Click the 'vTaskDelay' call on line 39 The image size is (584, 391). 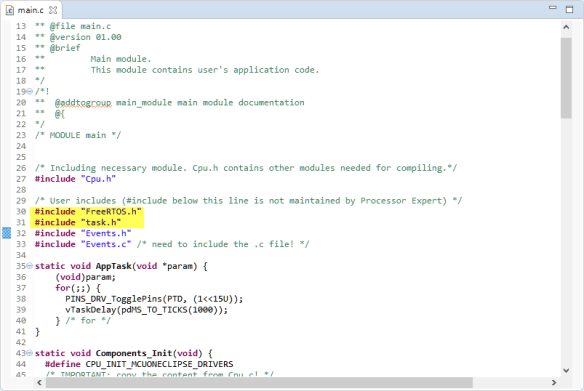tap(91, 309)
